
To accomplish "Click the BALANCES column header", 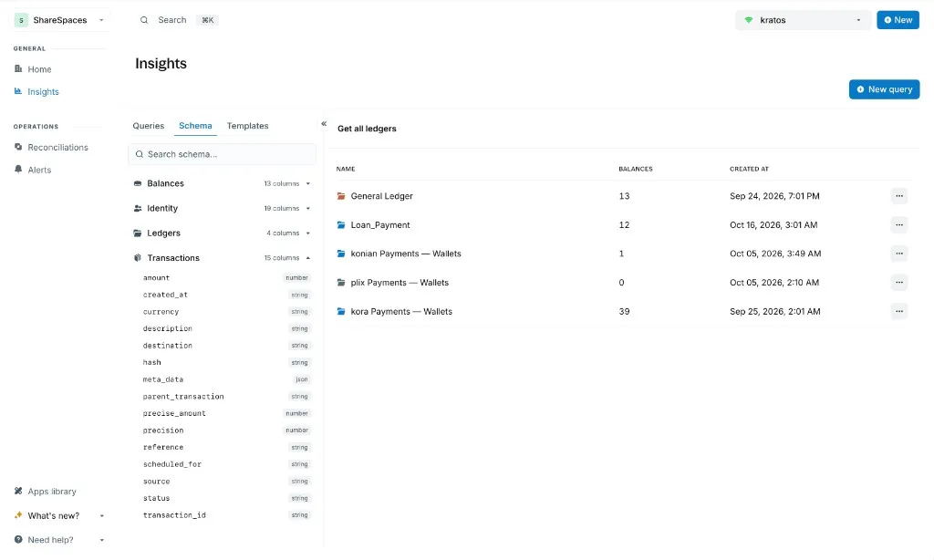I will [x=636, y=170].
